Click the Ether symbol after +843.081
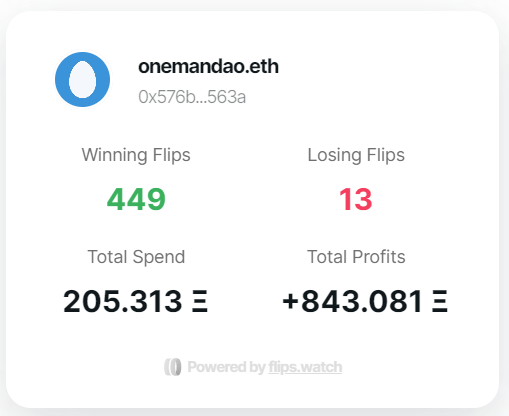This screenshot has height=416, width=509. [440, 301]
